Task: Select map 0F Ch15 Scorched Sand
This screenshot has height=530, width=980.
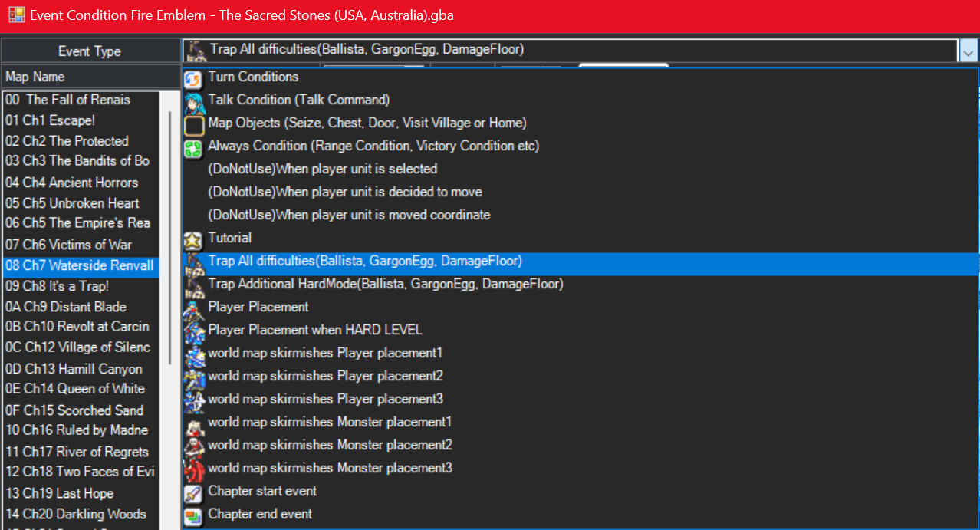Action: click(x=81, y=410)
